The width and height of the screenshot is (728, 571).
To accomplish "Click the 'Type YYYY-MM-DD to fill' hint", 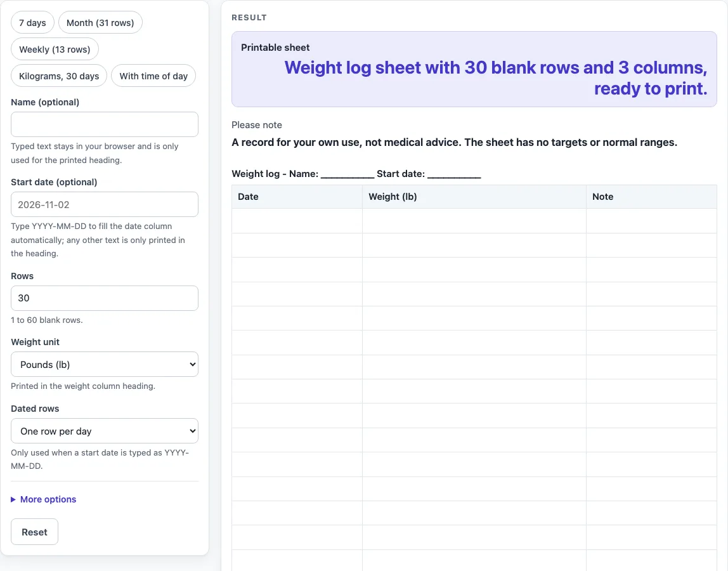I will coord(98,240).
